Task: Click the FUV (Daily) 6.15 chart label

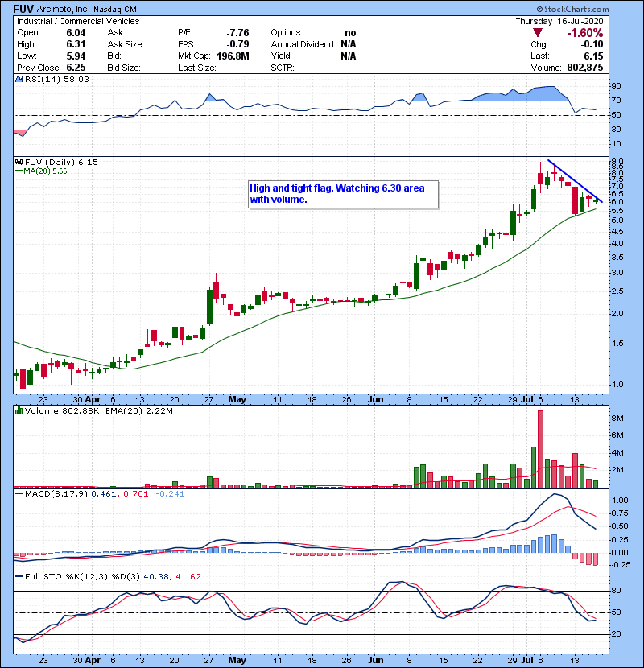Action: [x=61, y=162]
